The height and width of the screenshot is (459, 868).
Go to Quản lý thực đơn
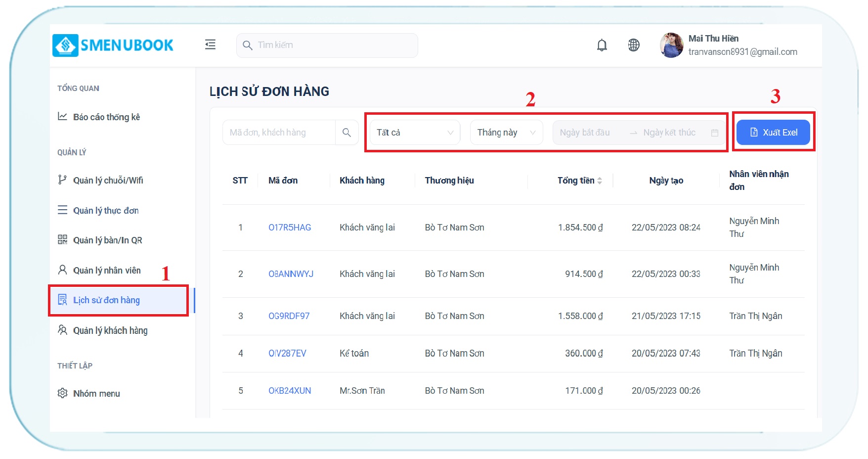click(106, 211)
